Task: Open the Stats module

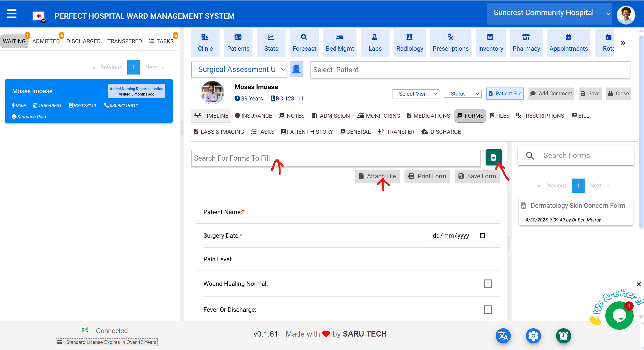Action: (271, 43)
